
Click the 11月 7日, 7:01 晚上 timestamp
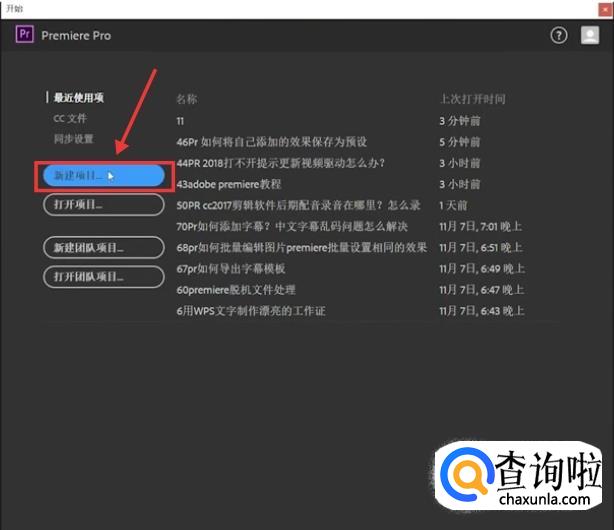480,226
